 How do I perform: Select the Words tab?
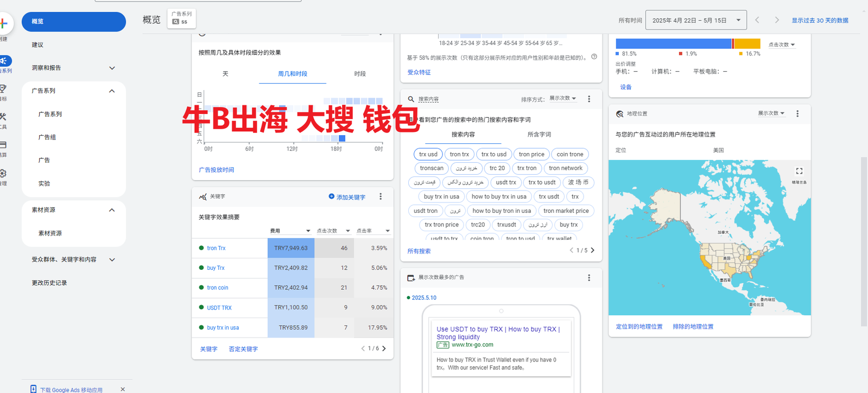point(539,134)
